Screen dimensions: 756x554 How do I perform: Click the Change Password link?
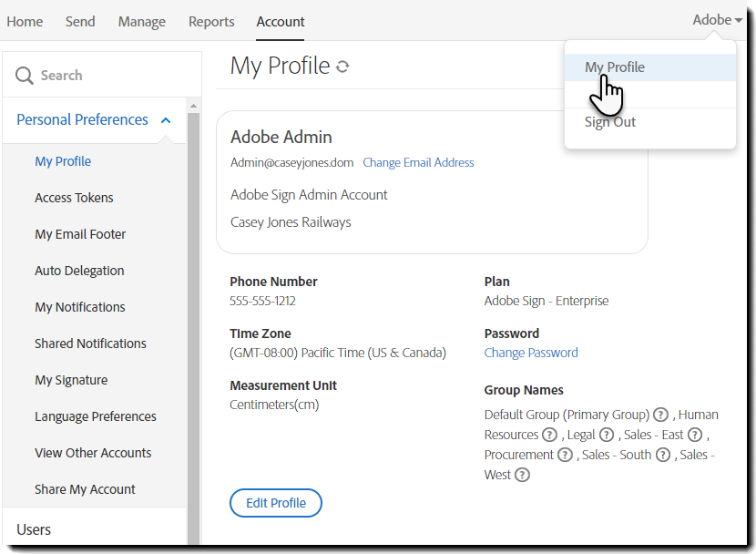(x=531, y=353)
